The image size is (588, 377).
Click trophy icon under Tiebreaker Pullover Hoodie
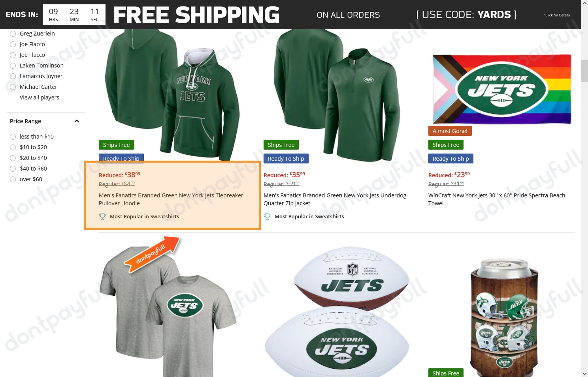(x=102, y=216)
